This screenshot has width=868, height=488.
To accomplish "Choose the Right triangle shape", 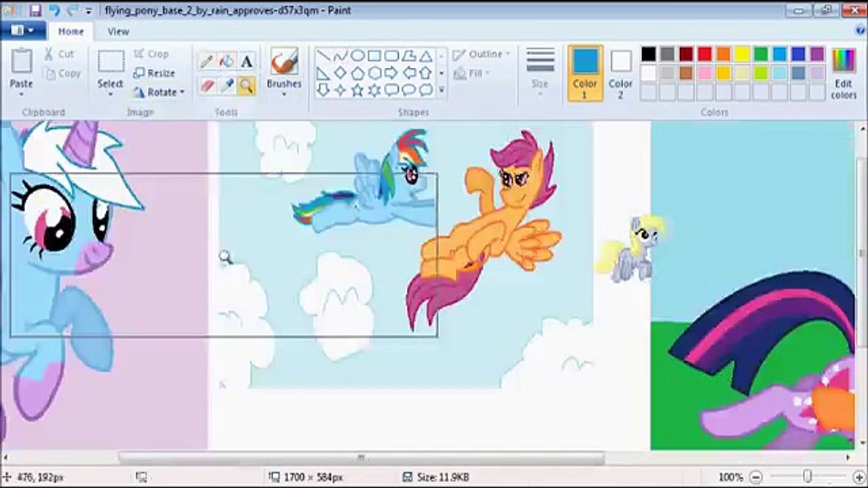I will tap(323, 73).
